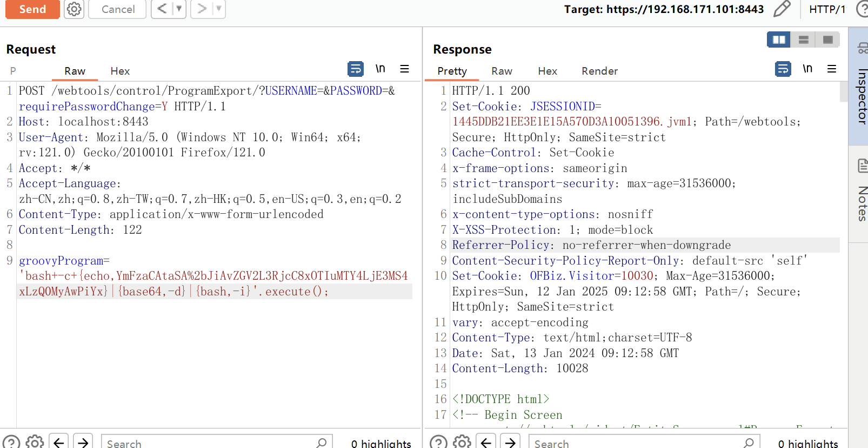The image size is (868, 448).
Task: Jump to the next request search match
Action: 83,442
